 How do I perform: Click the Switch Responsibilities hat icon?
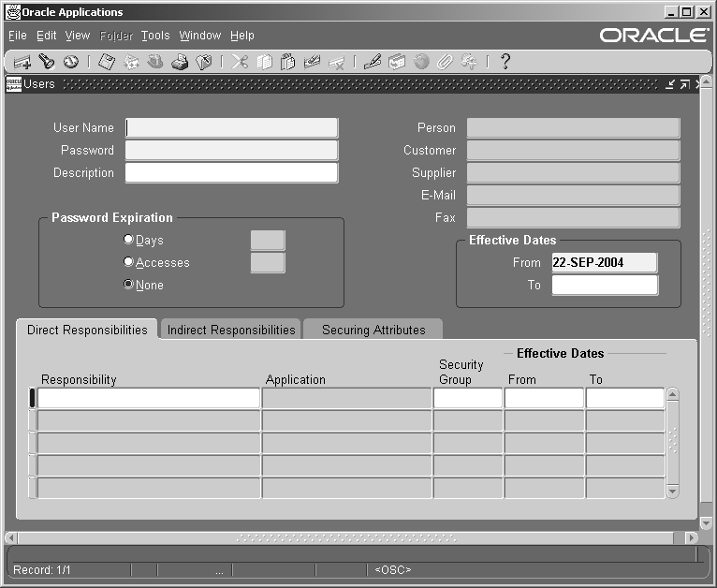click(155, 61)
